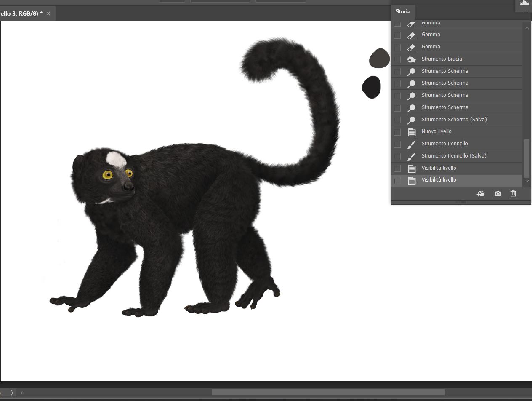Create new document from current state
This screenshot has height=401, width=532.
(x=480, y=194)
